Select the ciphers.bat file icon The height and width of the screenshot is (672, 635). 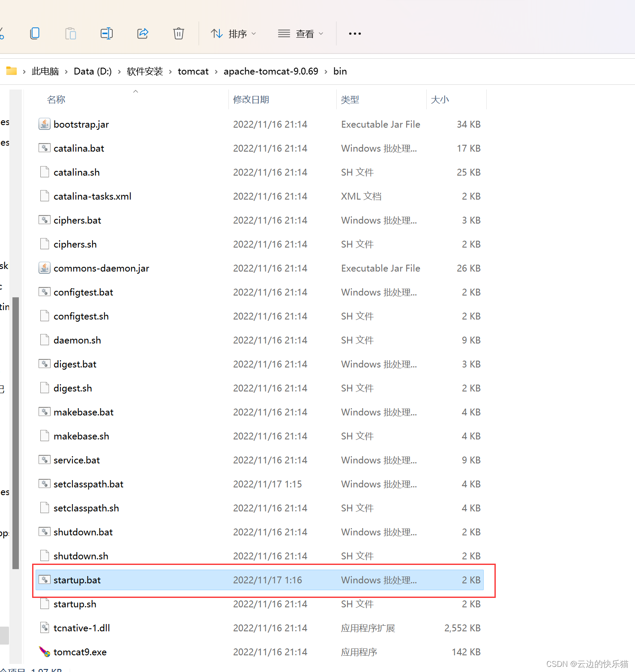(45, 220)
